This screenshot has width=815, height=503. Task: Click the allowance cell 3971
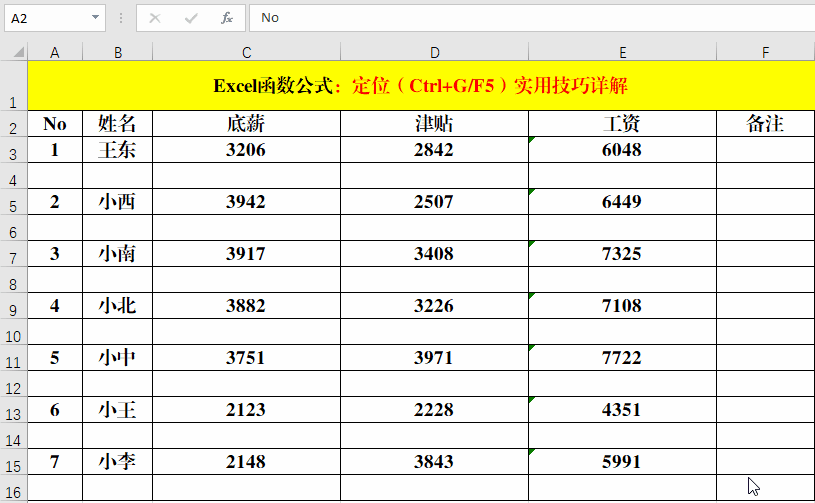pyautogui.click(x=435, y=358)
